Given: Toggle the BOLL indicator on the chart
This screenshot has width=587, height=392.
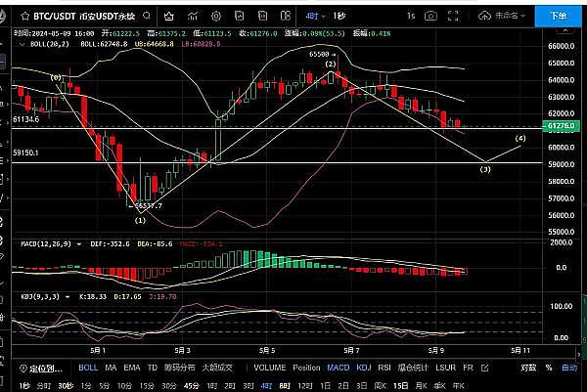Looking at the screenshot, I should click(x=88, y=369).
